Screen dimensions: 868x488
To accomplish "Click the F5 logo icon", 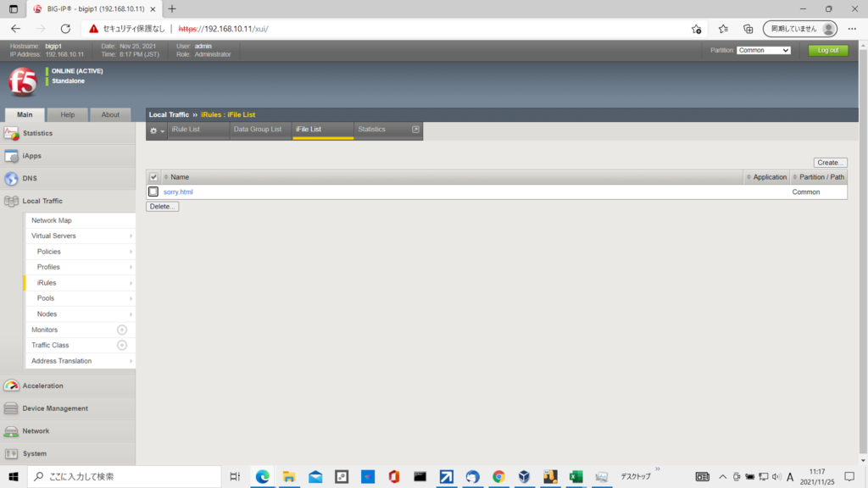I will tap(22, 81).
